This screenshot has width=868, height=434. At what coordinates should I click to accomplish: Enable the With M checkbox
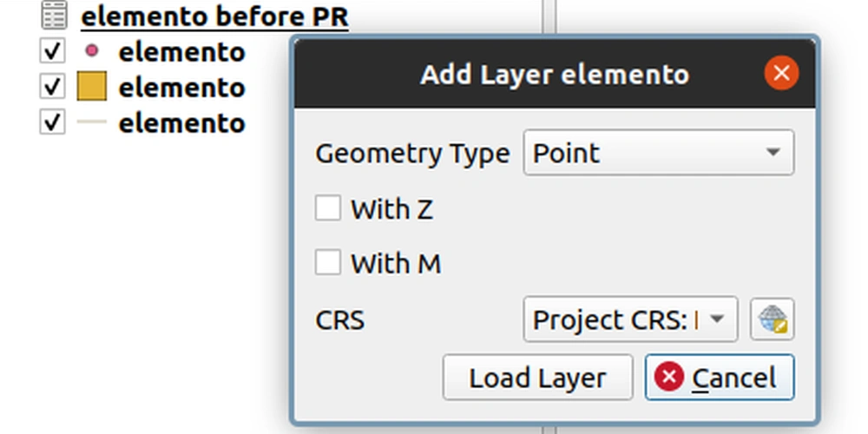pyautogui.click(x=328, y=262)
